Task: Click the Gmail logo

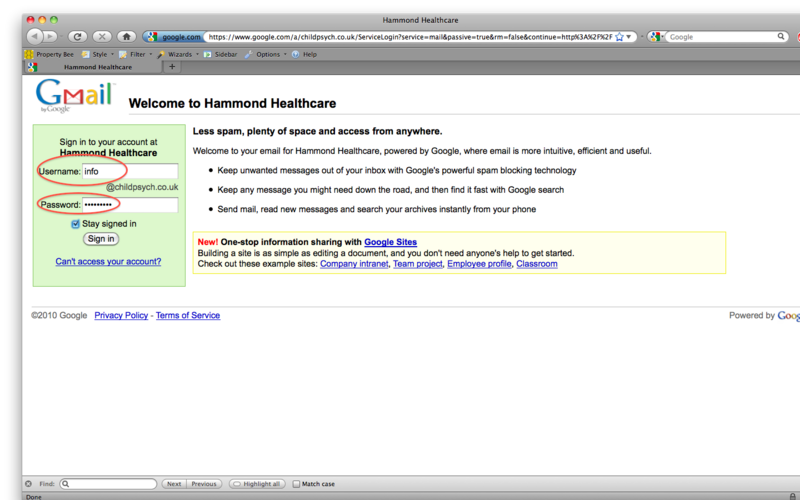Action: click(74, 96)
